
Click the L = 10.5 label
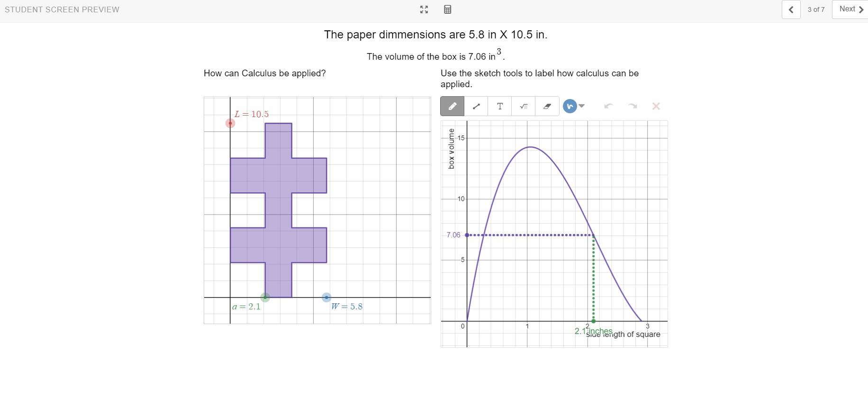click(x=252, y=114)
